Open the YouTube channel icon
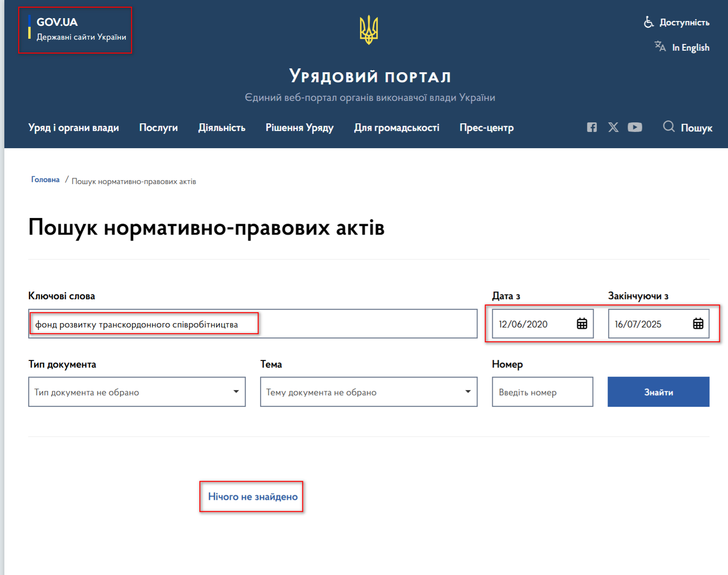728x575 pixels. click(x=635, y=127)
